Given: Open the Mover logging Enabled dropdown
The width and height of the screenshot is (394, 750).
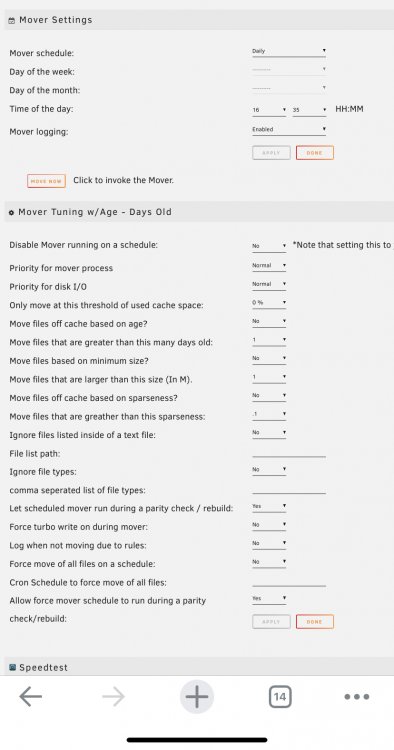Looking at the screenshot, I should [x=289, y=130].
